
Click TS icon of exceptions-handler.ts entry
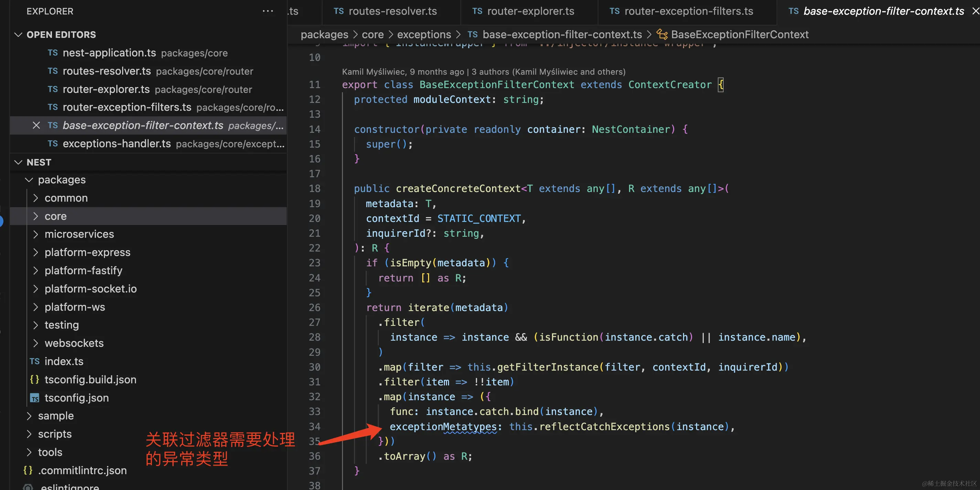tap(53, 144)
